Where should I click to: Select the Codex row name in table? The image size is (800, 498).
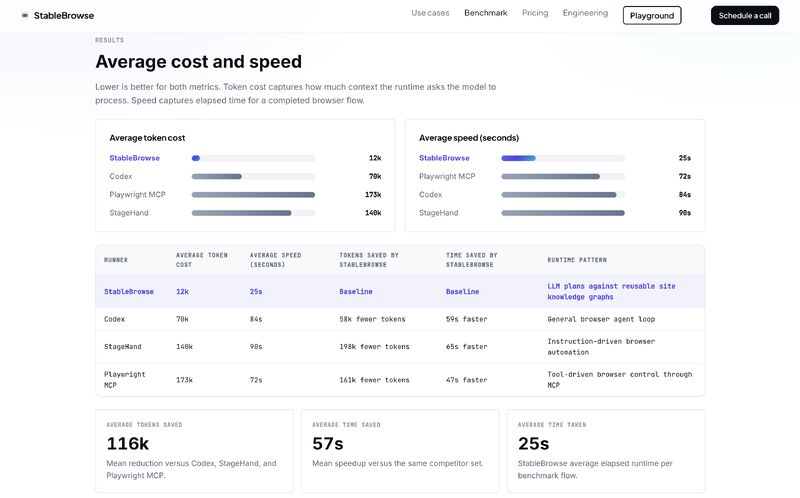pyautogui.click(x=114, y=319)
